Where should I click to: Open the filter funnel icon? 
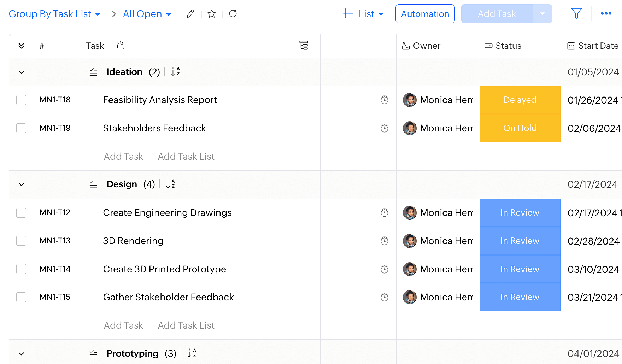coord(576,14)
